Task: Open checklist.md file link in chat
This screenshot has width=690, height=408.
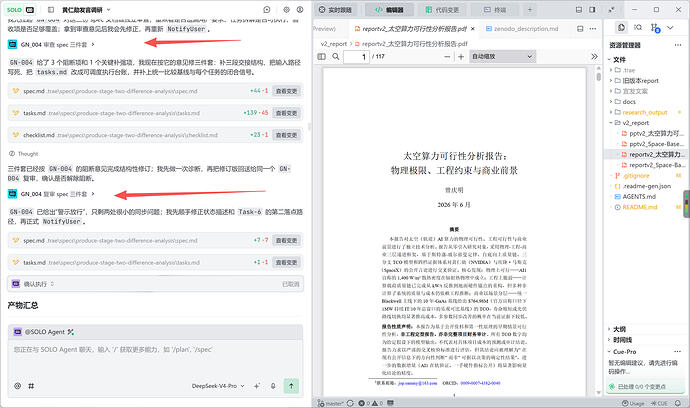Action: [39, 135]
